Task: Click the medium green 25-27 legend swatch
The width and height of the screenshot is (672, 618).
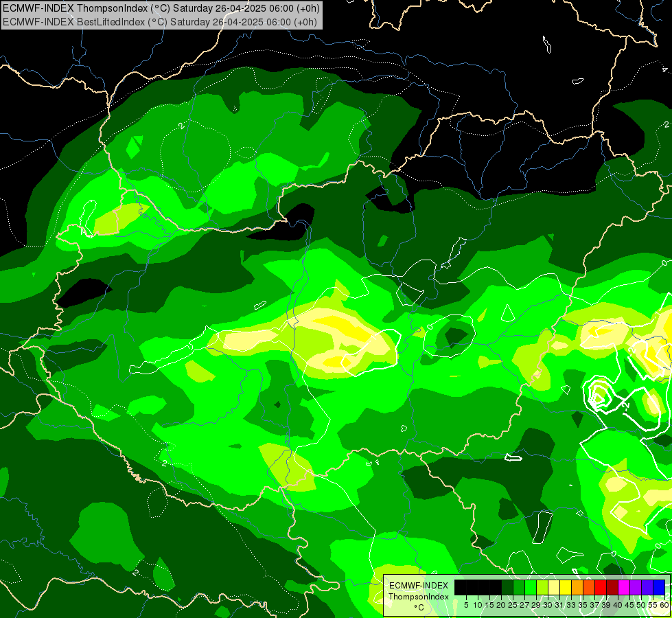Action: click(519, 588)
